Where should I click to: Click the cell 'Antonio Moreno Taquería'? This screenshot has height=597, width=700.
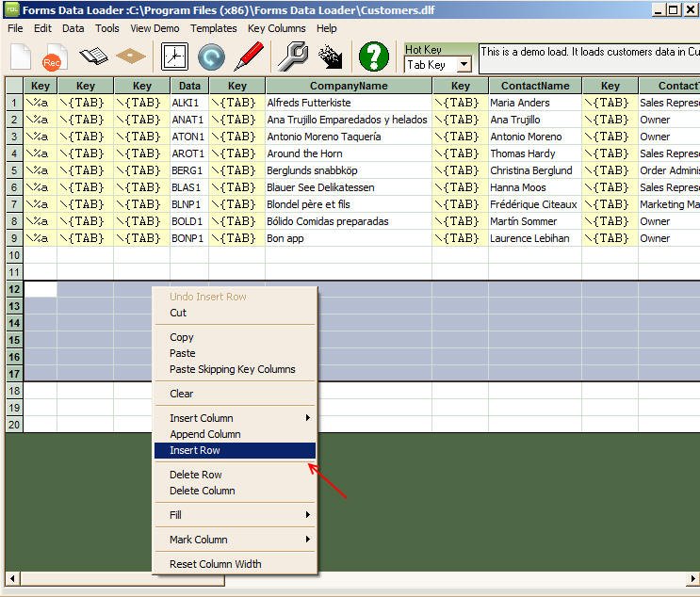349,137
